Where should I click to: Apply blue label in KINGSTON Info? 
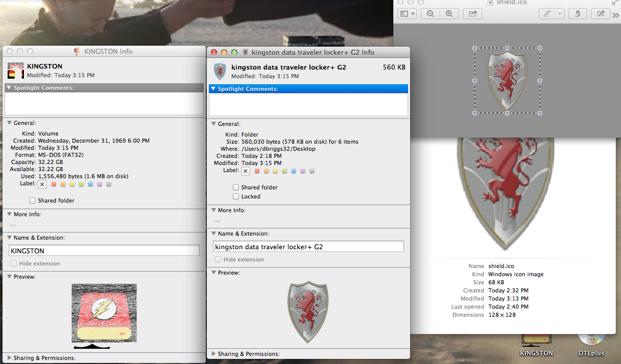pyautogui.click(x=90, y=184)
